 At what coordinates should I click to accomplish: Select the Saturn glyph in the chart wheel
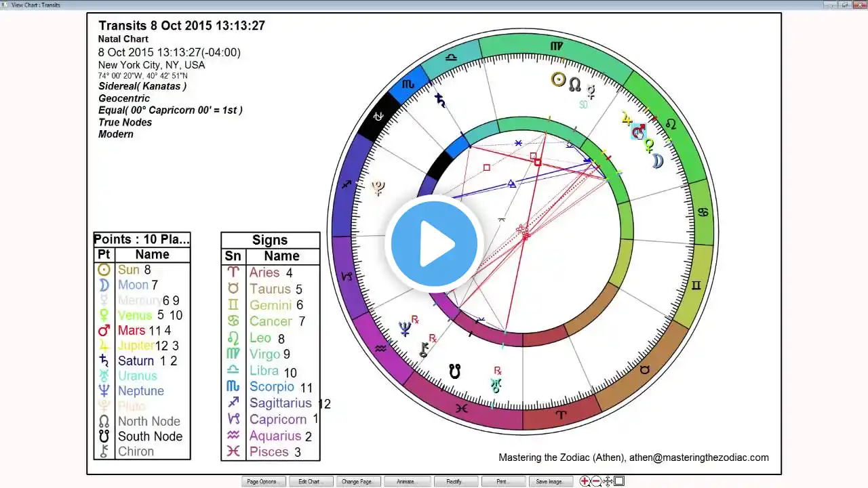[441, 101]
